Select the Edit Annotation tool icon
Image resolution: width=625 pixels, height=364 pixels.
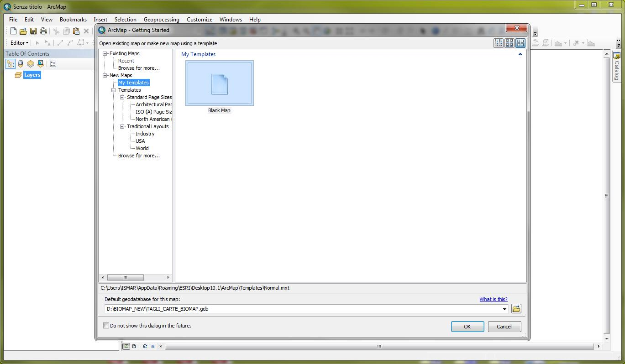47,43
